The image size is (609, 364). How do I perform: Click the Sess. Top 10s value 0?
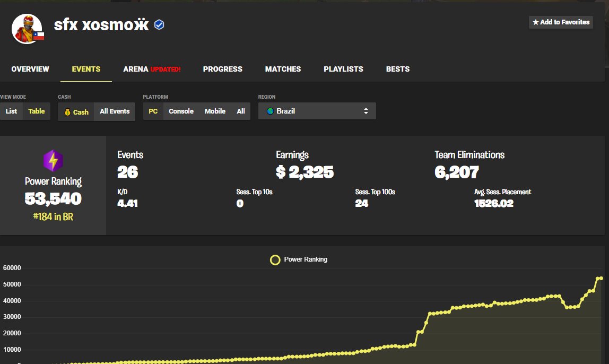240,204
